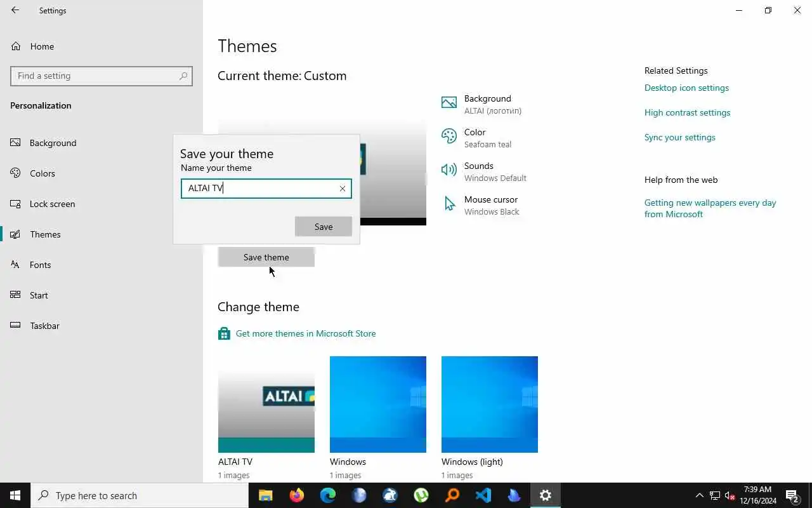Screen dimensions: 812x508
Task: Click the taskbar Type here to search box
Action: click(x=140, y=495)
